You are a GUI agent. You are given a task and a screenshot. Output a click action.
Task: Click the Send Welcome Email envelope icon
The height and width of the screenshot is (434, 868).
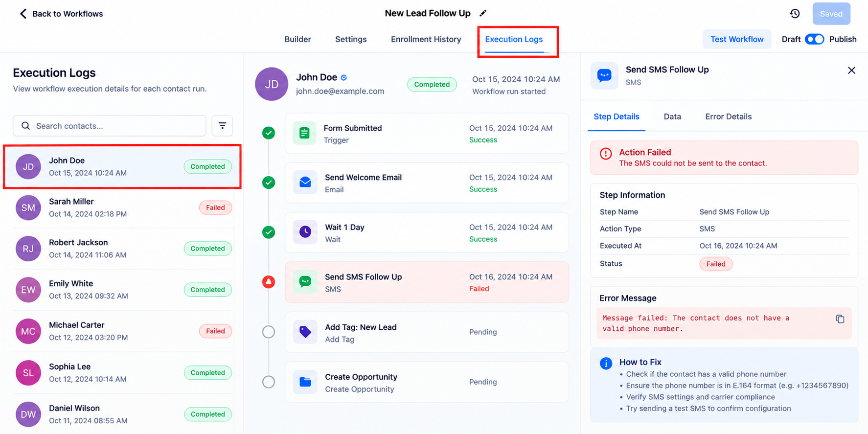[305, 183]
